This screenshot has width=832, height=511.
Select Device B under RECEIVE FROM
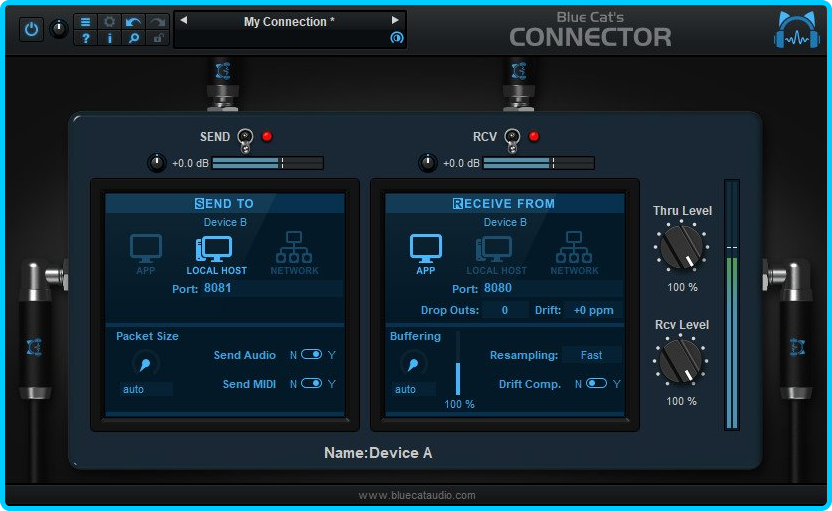tap(505, 222)
